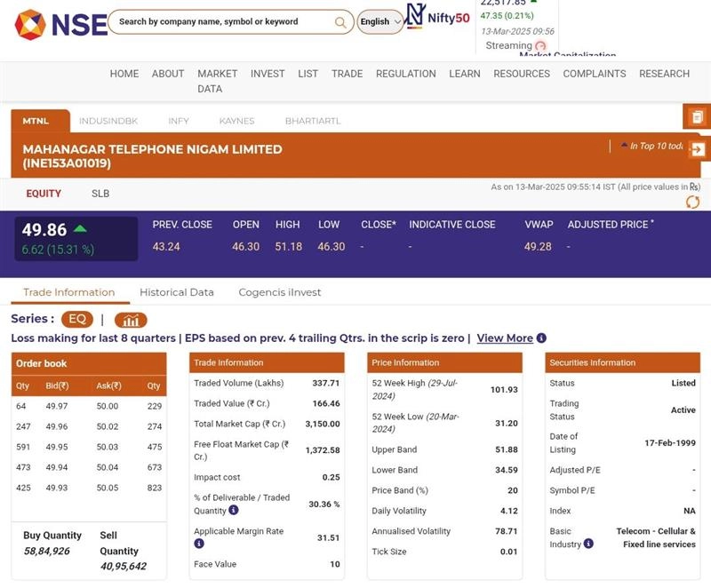Click info icon under Applicable Margin Rate
The width and height of the screenshot is (711, 588).
point(199,544)
